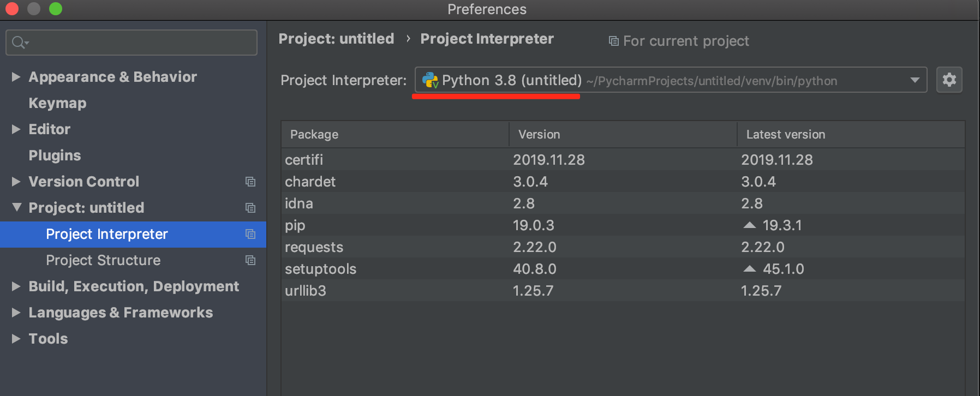Viewport: 980px width, 396px height.
Task: Click the search magnifier icon
Action: (20, 43)
